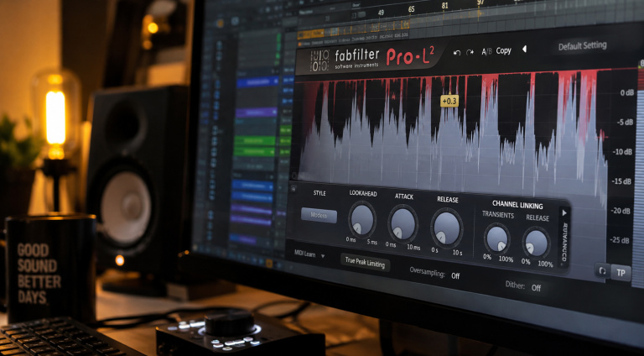
Task: Click bar 81 on the DAW ruler
Action: pos(444,6)
